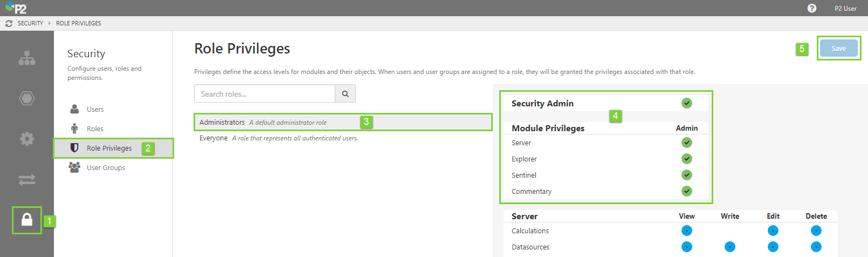Click the P2 logo
The height and width of the screenshot is (257, 868).
pyautogui.click(x=16, y=8)
